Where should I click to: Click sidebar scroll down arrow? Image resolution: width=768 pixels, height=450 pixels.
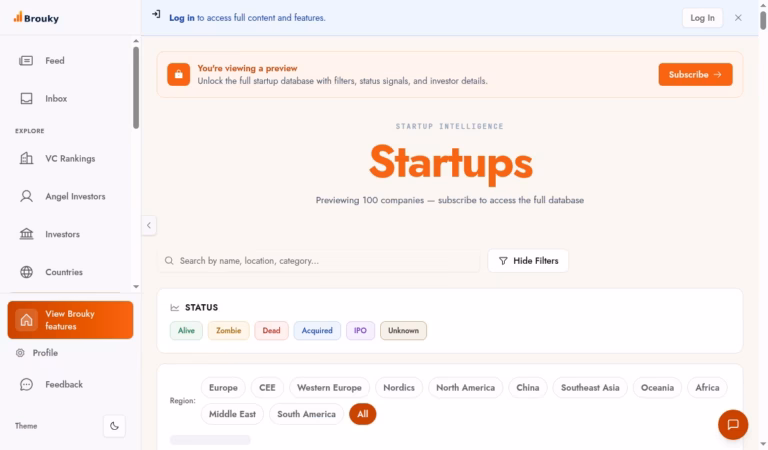pyautogui.click(x=136, y=286)
